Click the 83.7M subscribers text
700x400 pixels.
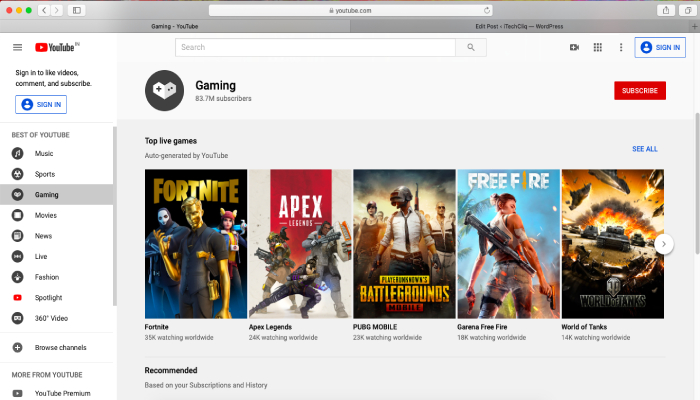pyautogui.click(x=223, y=98)
